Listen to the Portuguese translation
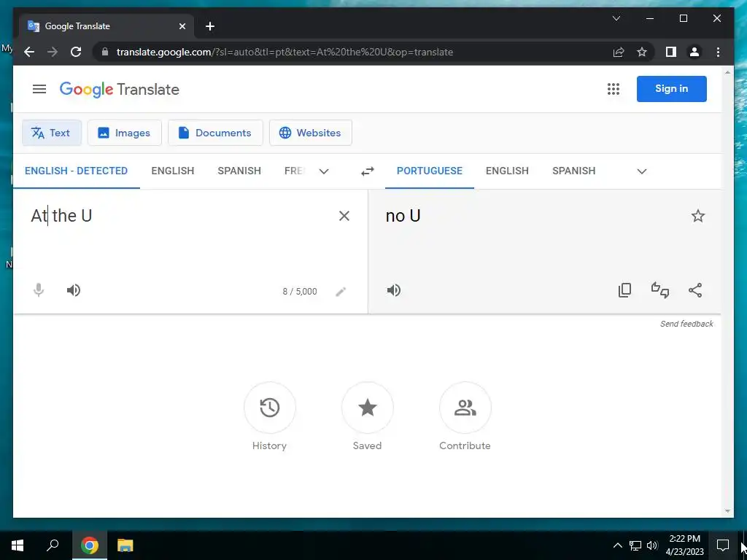 click(x=393, y=290)
